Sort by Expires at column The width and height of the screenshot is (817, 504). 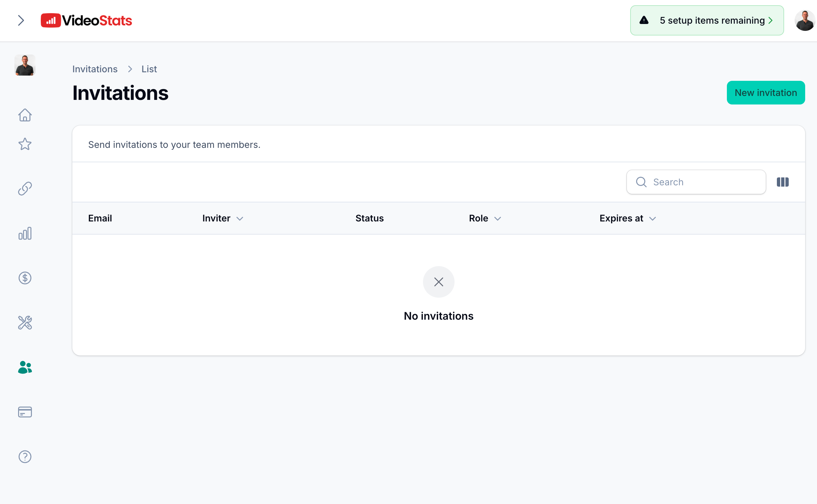[x=627, y=218]
